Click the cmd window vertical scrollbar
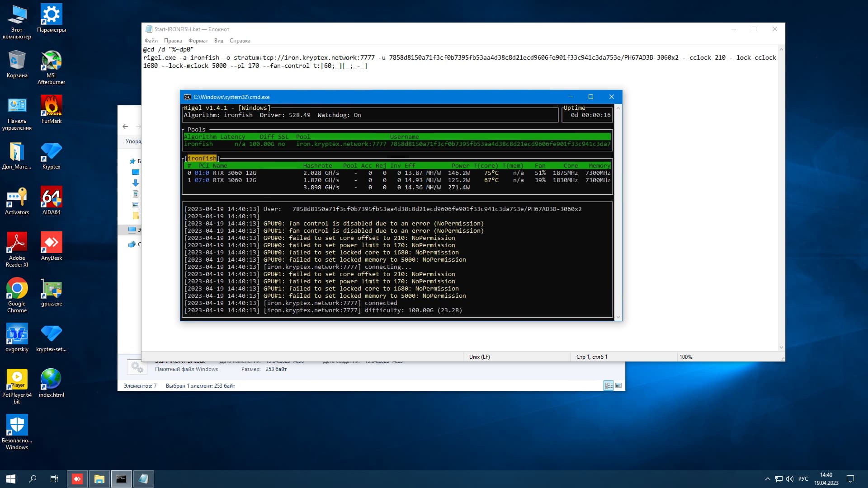The height and width of the screenshot is (488, 868). (618, 212)
